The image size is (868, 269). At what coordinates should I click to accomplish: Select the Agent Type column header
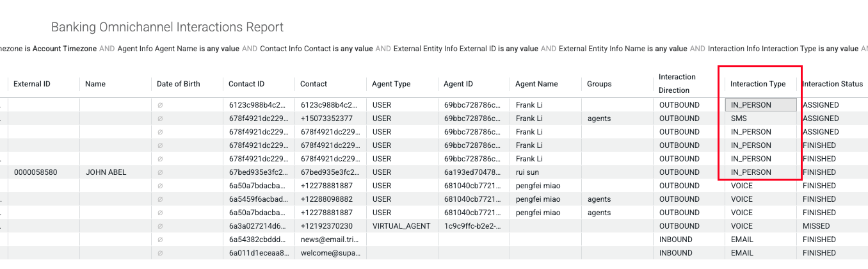[391, 84]
